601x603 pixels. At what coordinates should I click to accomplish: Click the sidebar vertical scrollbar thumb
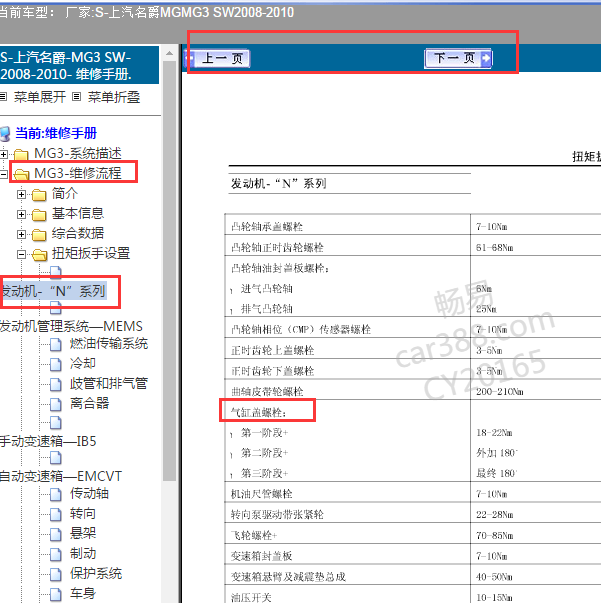[x=169, y=271]
